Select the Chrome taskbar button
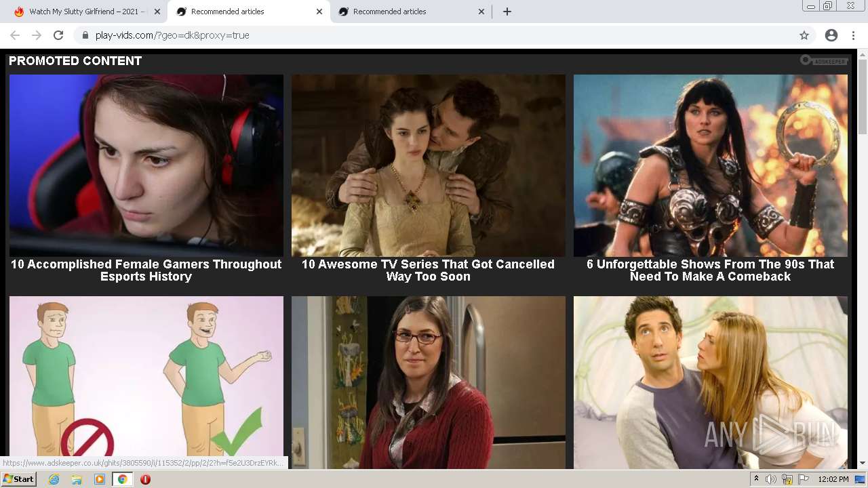Image resolution: width=868 pixels, height=488 pixels. pyautogui.click(x=122, y=479)
